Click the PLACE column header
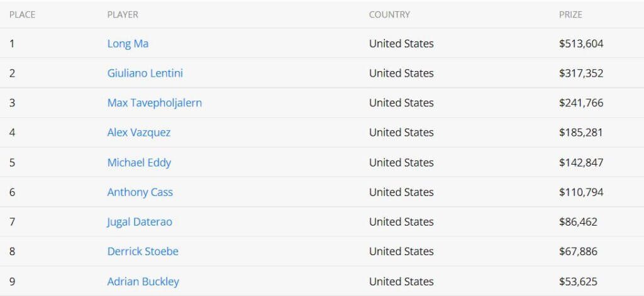 coord(22,15)
